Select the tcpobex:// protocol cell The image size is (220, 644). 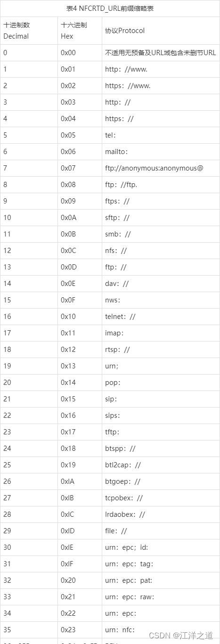[161, 498]
